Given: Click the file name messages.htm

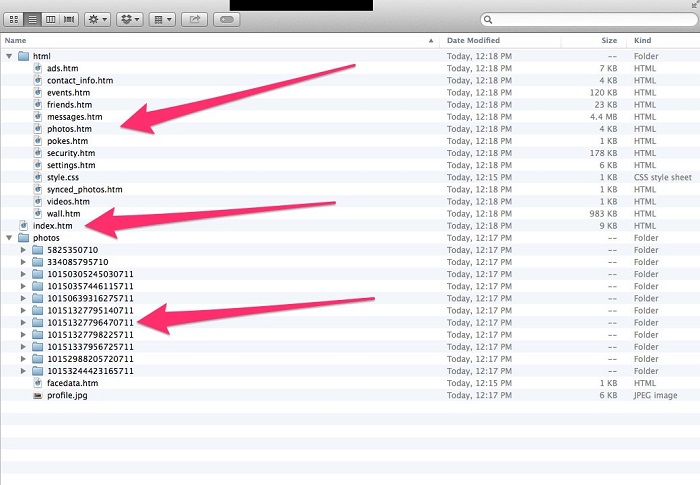Looking at the screenshot, I should click(x=75, y=117).
